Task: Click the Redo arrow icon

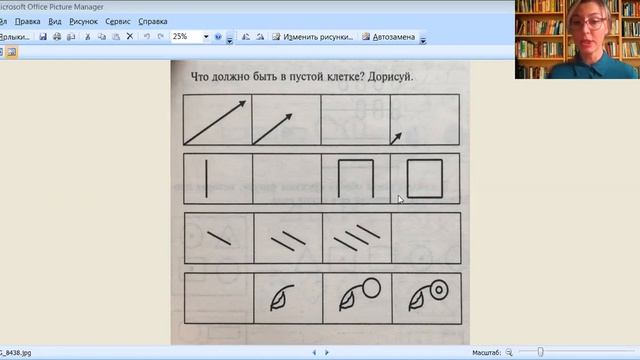Action: (x=161, y=37)
